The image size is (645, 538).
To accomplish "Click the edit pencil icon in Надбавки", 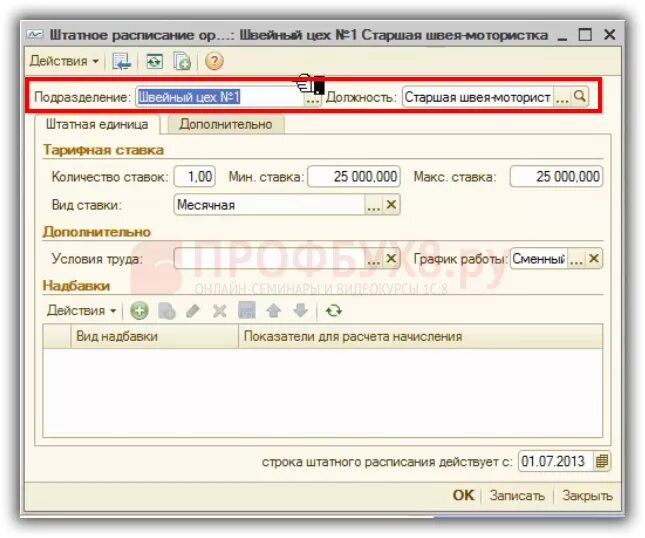I will [193, 311].
